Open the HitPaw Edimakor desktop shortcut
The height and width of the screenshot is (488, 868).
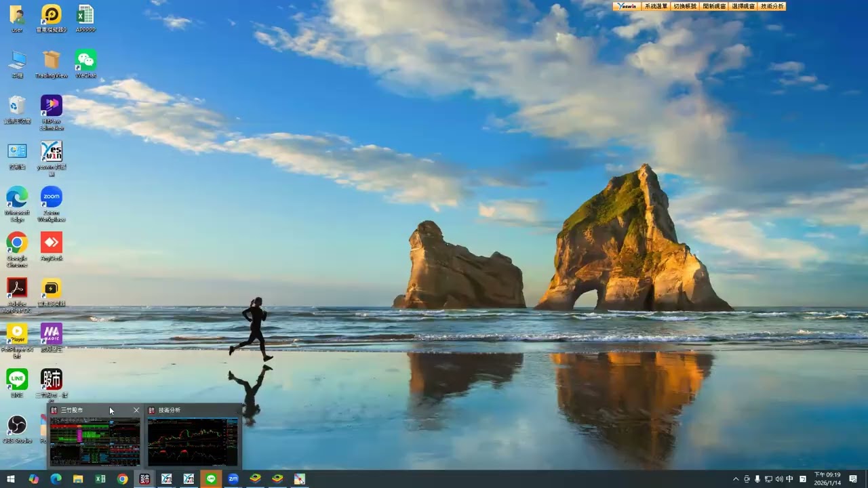[x=52, y=112]
